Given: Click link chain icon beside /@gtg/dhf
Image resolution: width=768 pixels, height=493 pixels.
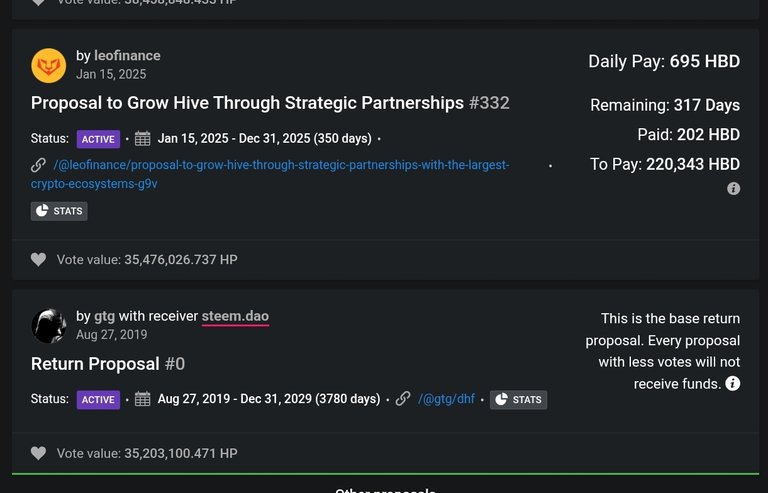Looking at the screenshot, I should (403, 399).
